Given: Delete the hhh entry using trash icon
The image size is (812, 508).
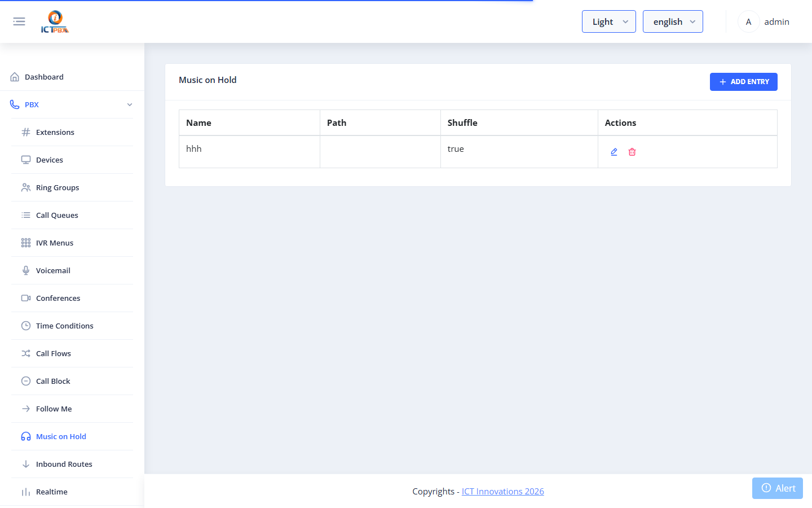Looking at the screenshot, I should click(632, 152).
